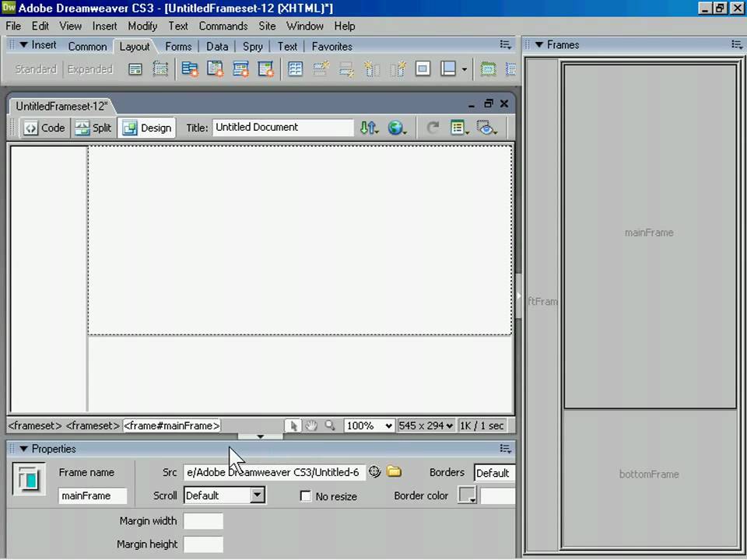Click the IFrame icon in Layout bar
This screenshot has height=560, width=747.
pos(423,69)
